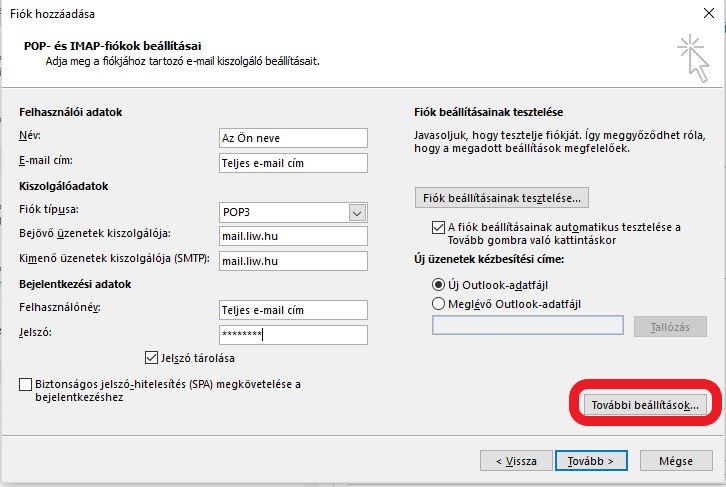Go back with the Vissza button

point(517,460)
